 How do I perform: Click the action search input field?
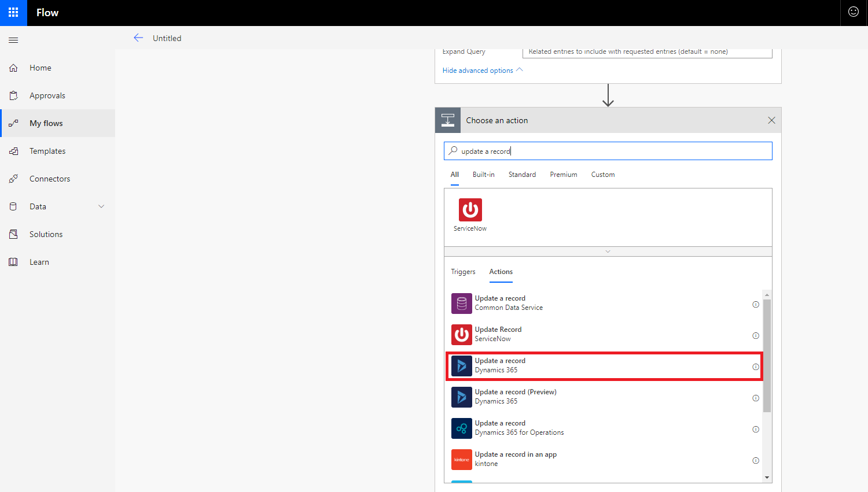[x=608, y=151]
